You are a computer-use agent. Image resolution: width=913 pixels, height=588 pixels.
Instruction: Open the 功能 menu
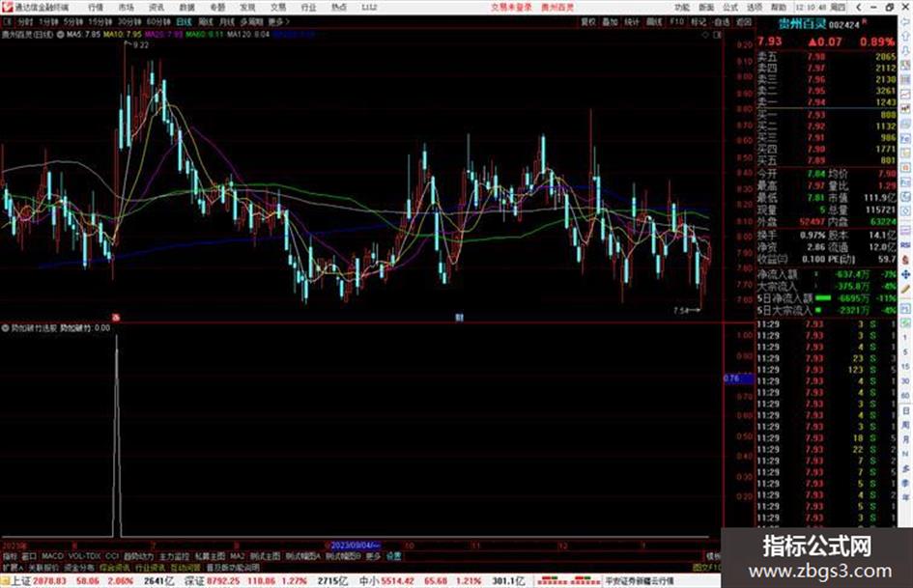click(682, 7)
